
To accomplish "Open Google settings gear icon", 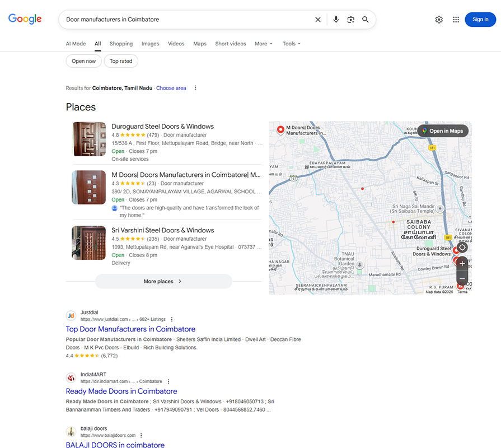I will [439, 20].
